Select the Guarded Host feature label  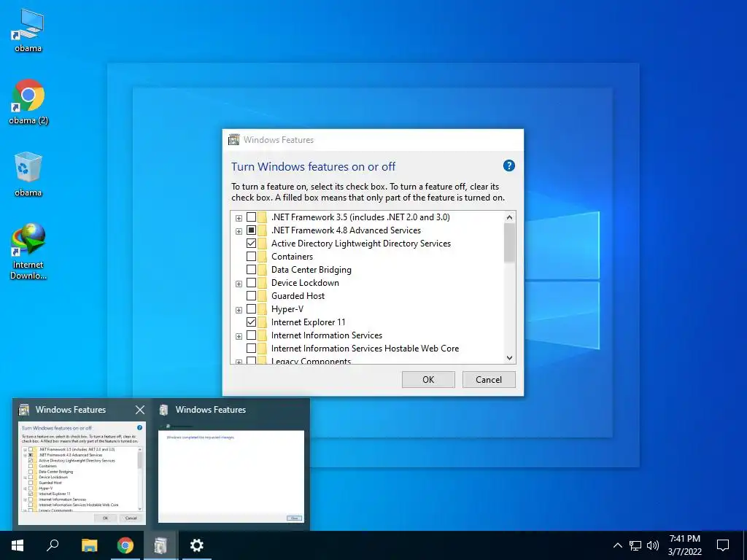[298, 296]
